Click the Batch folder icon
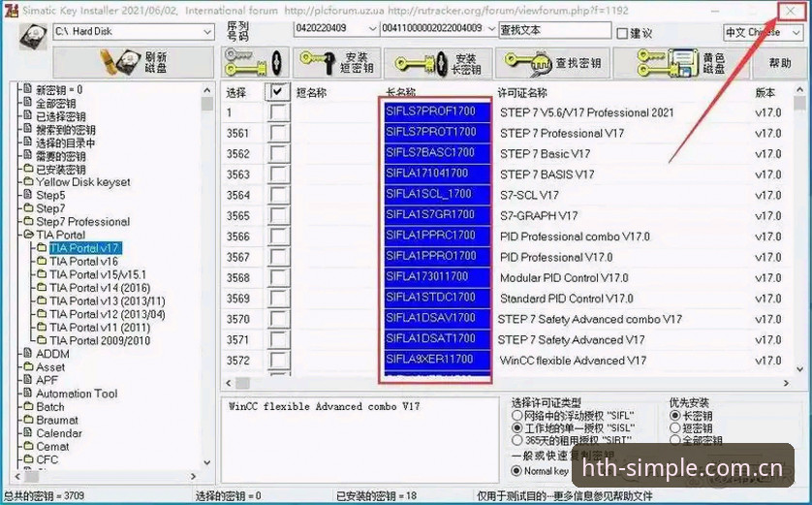Image resolution: width=812 pixels, height=505 pixels. point(28,406)
